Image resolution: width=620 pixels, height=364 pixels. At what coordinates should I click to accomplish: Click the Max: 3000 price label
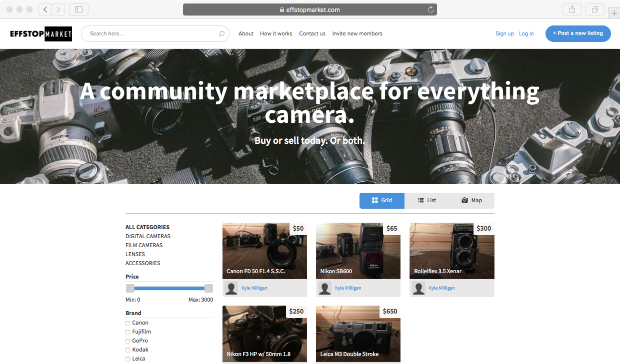[x=200, y=300]
